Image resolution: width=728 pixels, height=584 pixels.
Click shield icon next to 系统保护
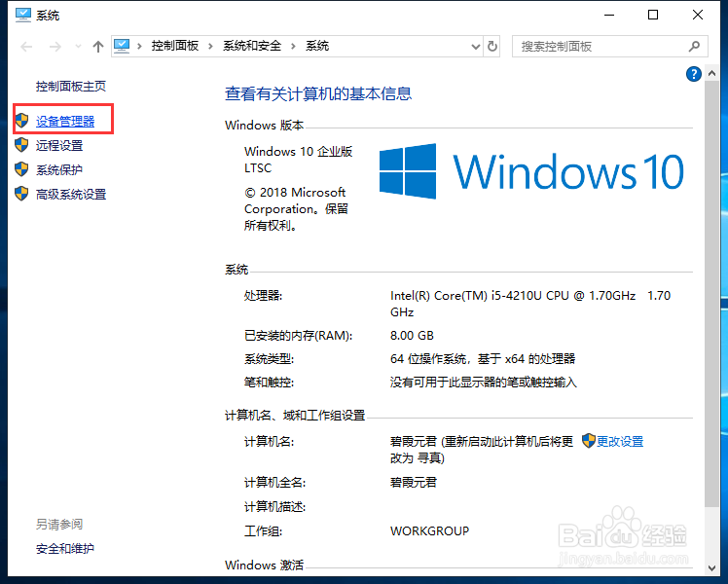pos(21,169)
